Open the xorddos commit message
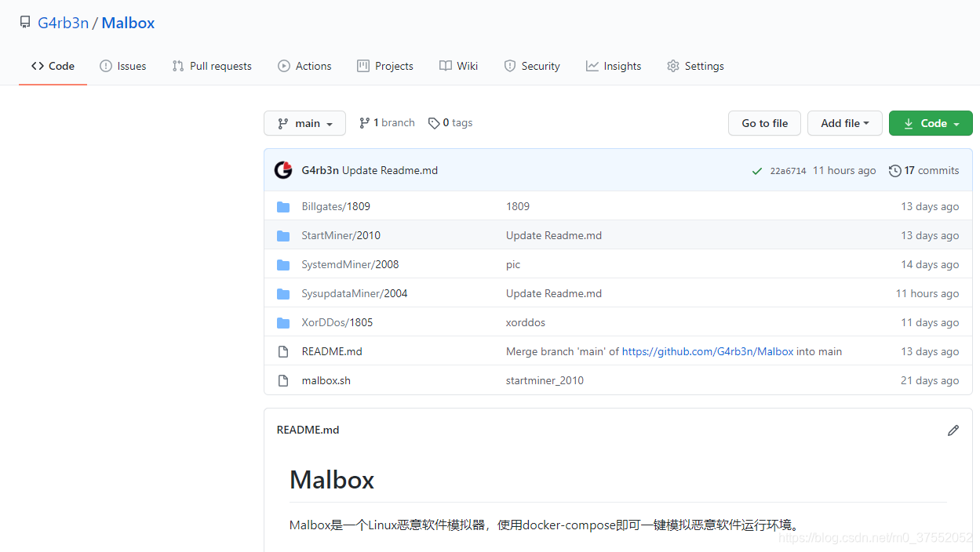The width and height of the screenshot is (980, 552). coord(526,322)
